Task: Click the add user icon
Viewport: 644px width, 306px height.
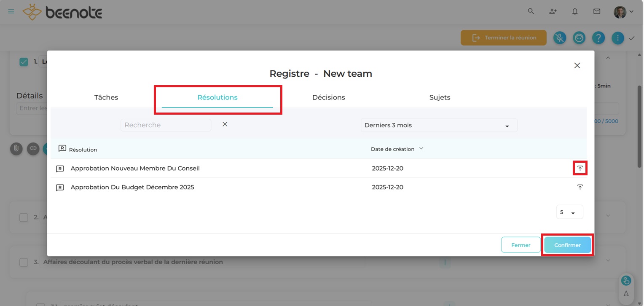Action: click(553, 12)
